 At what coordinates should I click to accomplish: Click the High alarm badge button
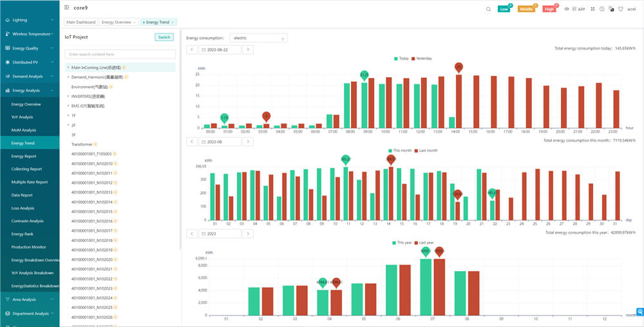[549, 9]
